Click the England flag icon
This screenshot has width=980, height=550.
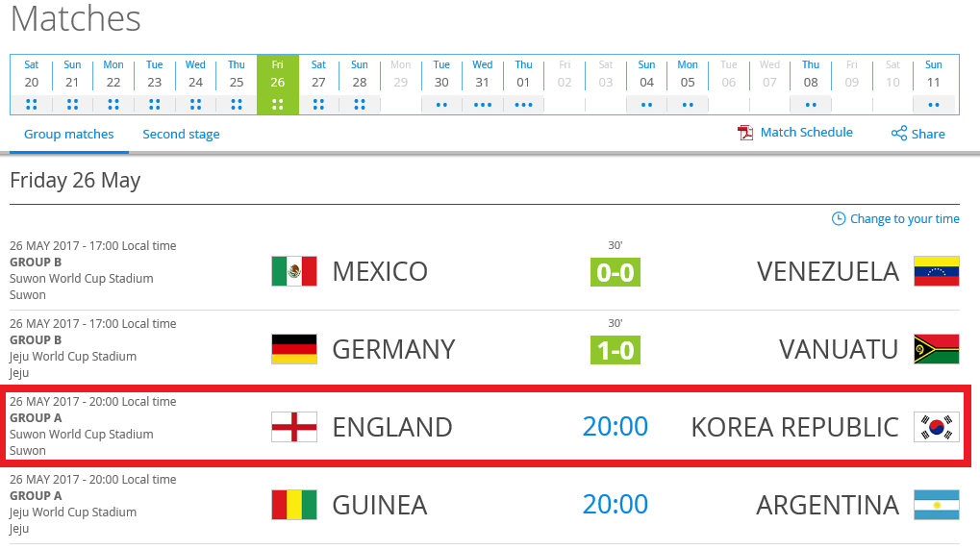click(293, 427)
